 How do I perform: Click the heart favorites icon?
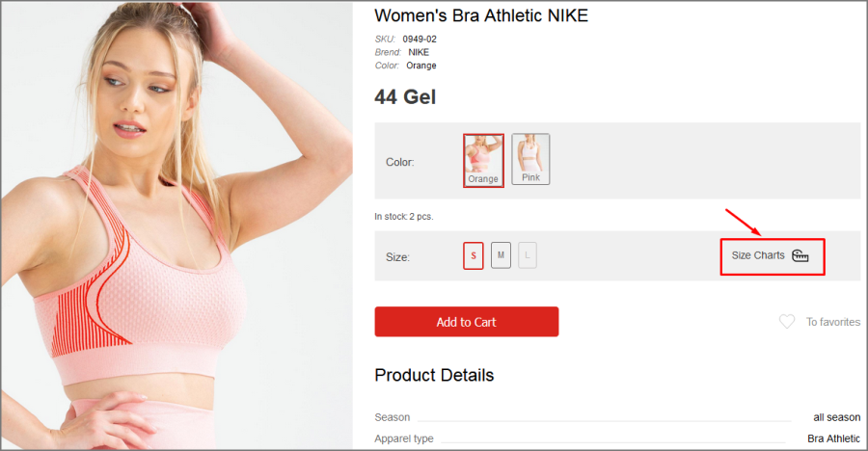click(x=787, y=322)
